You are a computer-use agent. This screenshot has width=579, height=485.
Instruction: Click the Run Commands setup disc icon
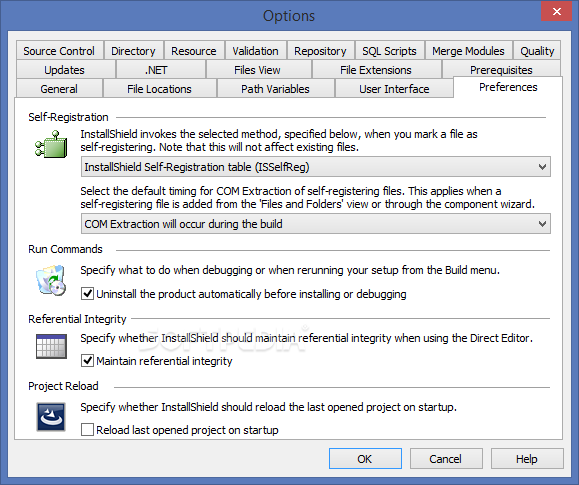pos(51,280)
